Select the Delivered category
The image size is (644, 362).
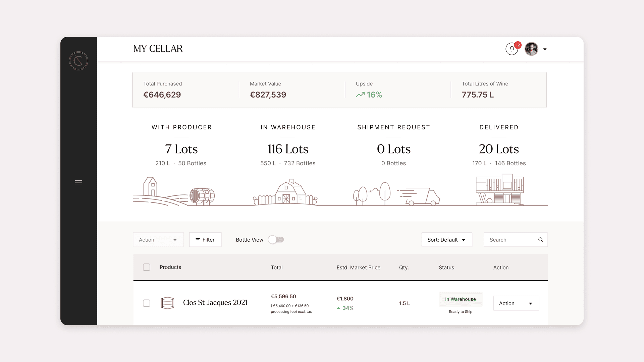coord(499,127)
